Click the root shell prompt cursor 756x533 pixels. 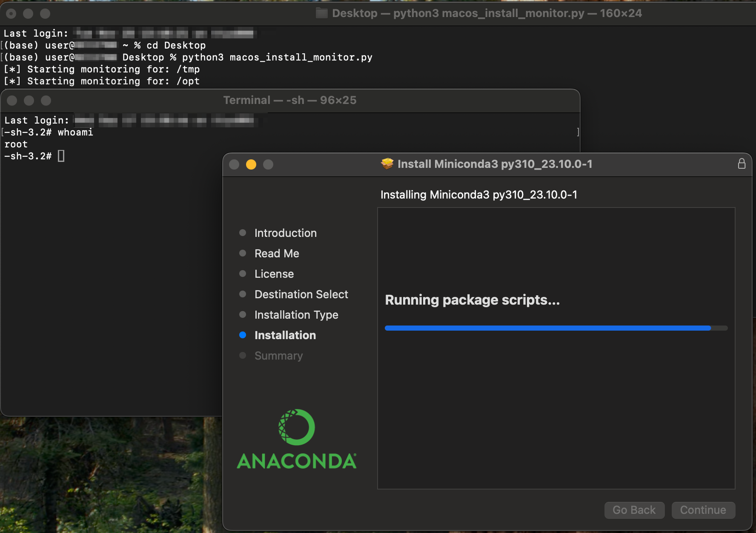pos(61,156)
